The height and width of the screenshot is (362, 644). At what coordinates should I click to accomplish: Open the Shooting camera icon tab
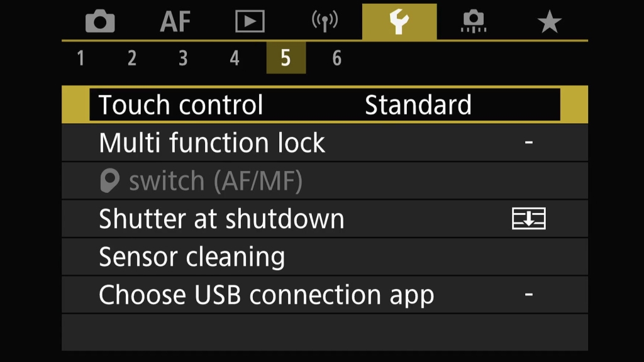(x=100, y=21)
